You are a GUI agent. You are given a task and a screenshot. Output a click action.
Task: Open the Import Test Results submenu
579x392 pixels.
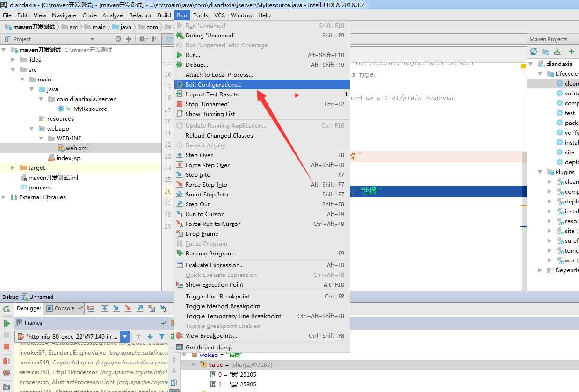(262, 94)
